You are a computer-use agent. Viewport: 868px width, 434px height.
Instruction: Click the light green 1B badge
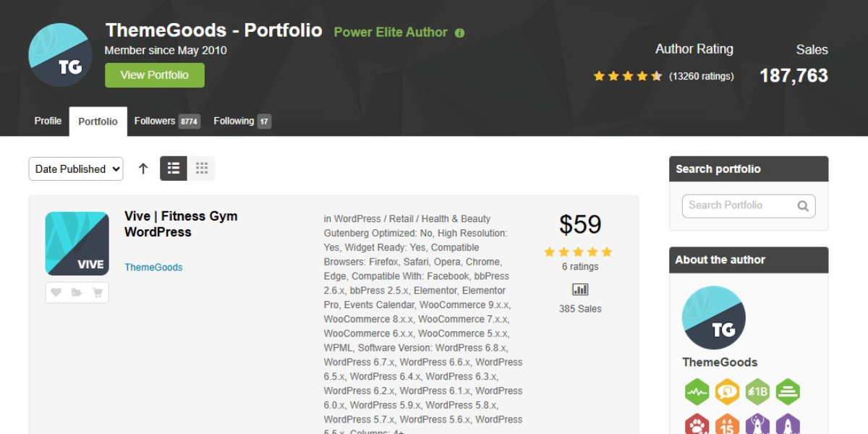click(x=757, y=392)
